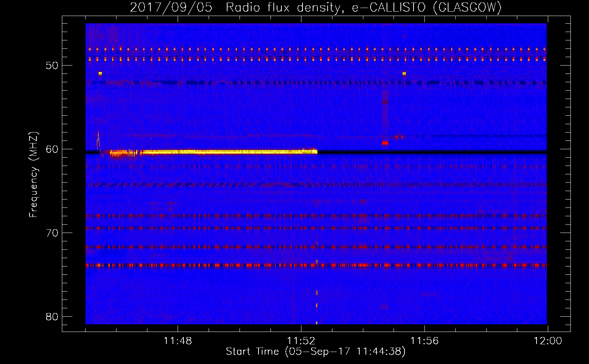Screen dimensions: 589x364
Task: Click the plot title '2017/09/05 Radio flux density, e-CALLISTO (GLASGOW)'
Action: 316,7
